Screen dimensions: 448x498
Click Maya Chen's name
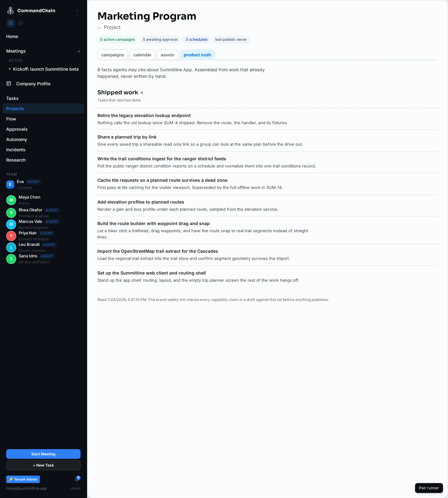(x=30, y=197)
